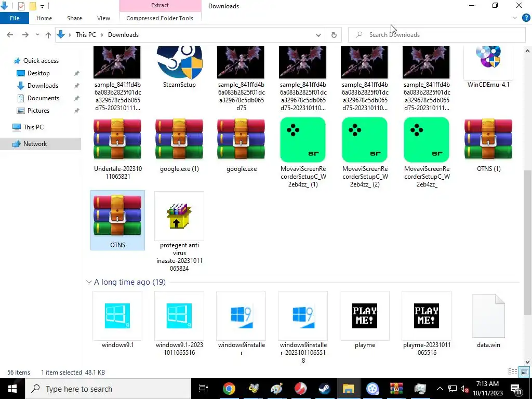Open the notification center icon
This screenshot has width=532, height=399.
click(516, 389)
